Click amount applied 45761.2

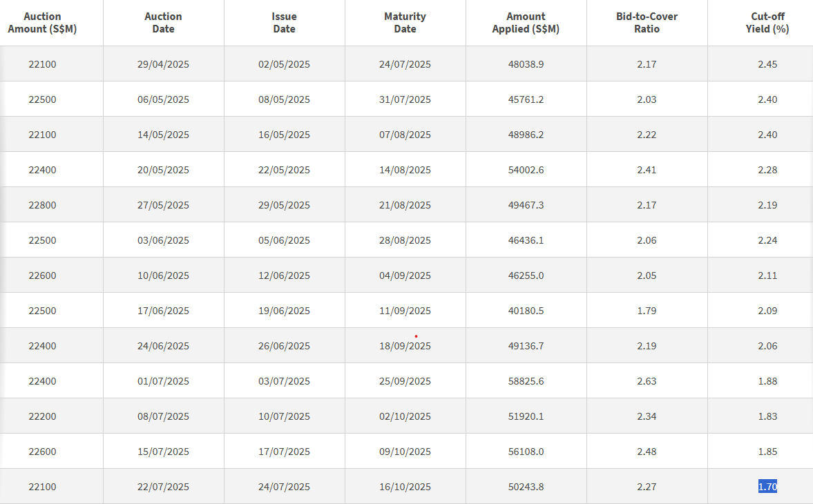[526, 99]
